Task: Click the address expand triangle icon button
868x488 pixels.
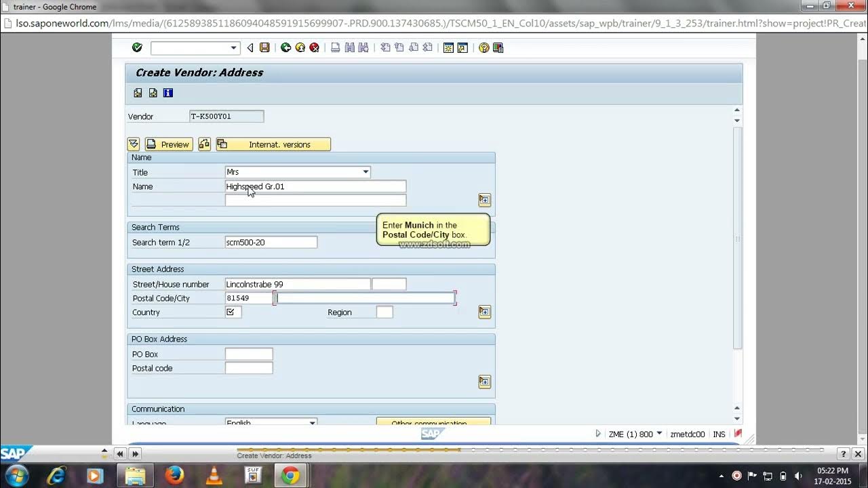Action: pyautogui.click(x=134, y=144)
